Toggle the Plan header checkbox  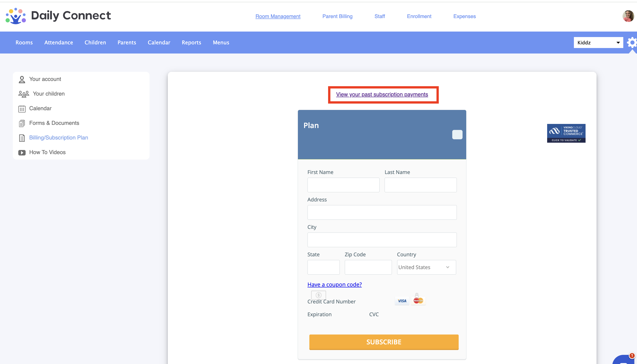(457, 134)
